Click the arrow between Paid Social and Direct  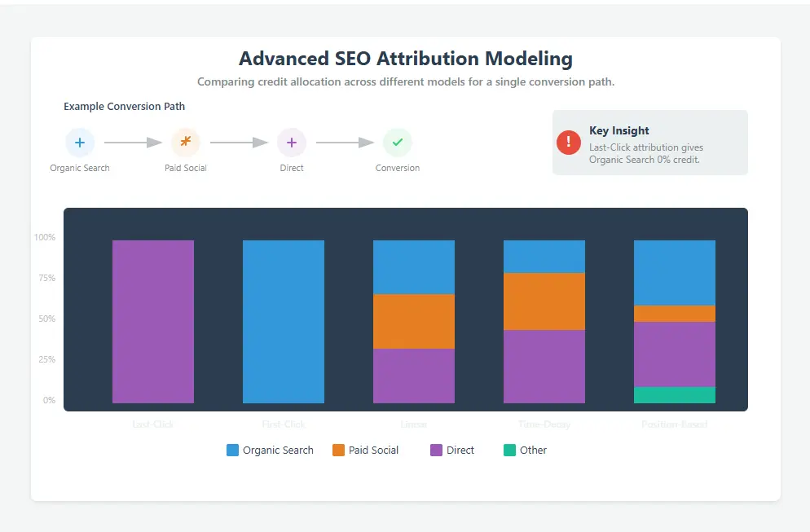coord(239,142)
